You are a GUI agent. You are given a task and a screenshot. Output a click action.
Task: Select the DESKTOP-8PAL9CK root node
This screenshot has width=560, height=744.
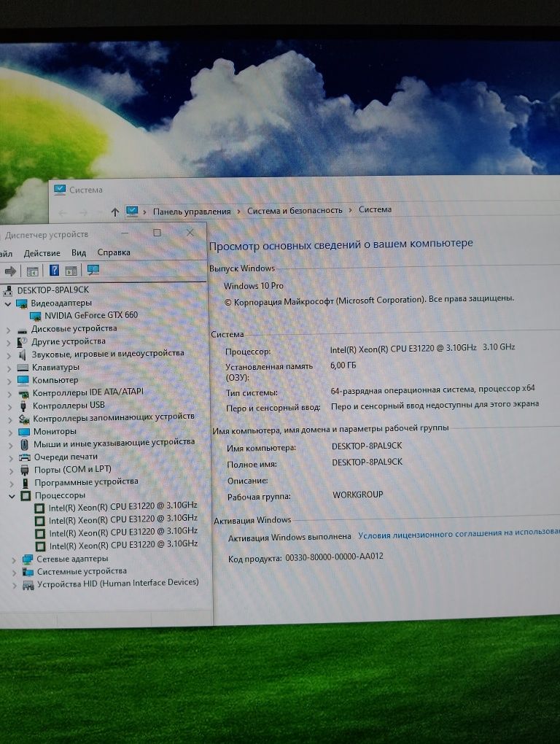point(53,290)
